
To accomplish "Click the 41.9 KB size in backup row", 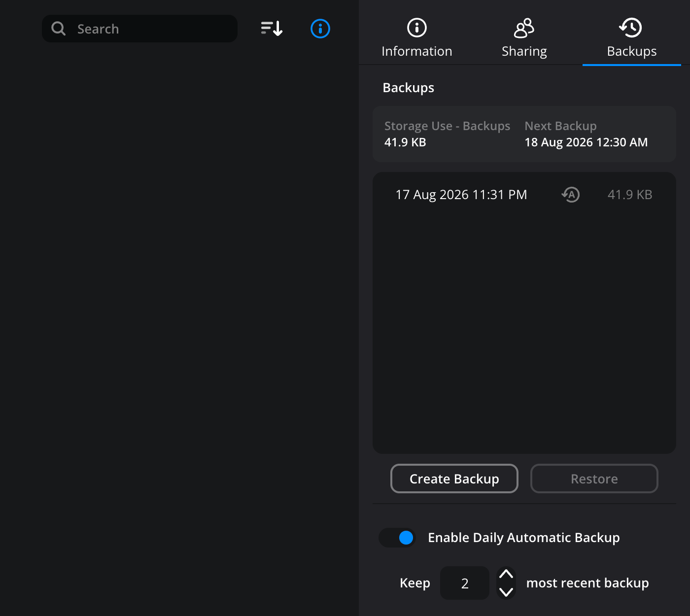I will click(630, 195).
